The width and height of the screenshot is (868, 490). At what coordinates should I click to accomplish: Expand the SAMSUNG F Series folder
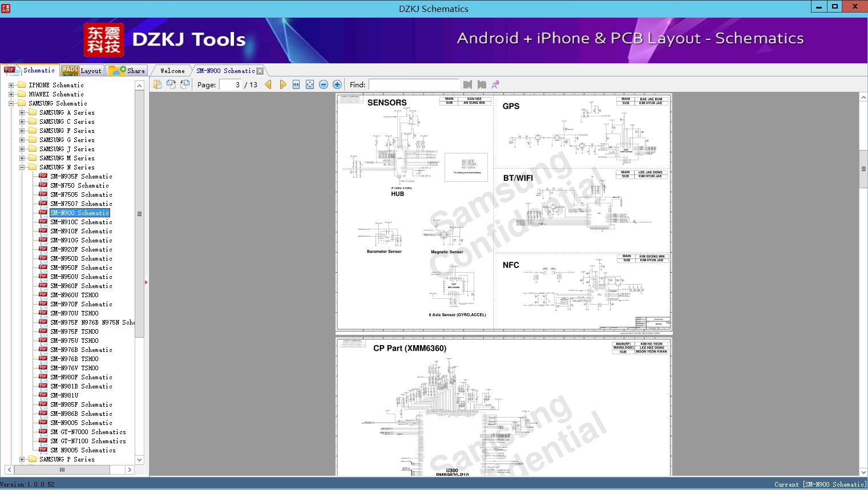pyautogui.click(x=22, y=131)
